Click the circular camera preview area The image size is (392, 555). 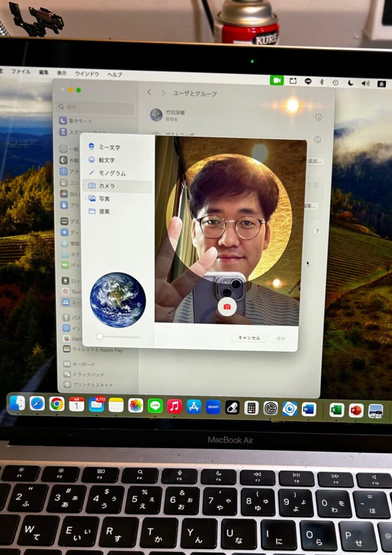coord(230,218)
